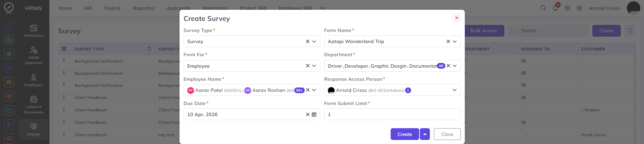Clear the Form For selection
This screenshot has width=644, height=144.
point(307,66)
